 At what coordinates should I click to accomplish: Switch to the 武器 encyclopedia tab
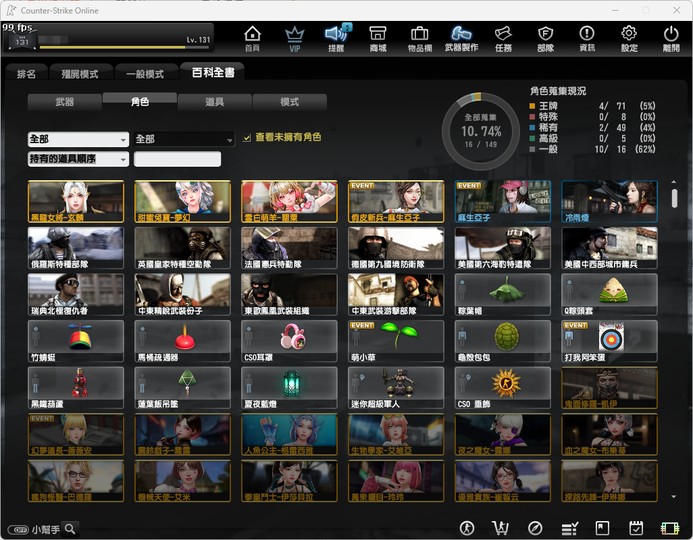pyautogui.click(x=65, y=102)
